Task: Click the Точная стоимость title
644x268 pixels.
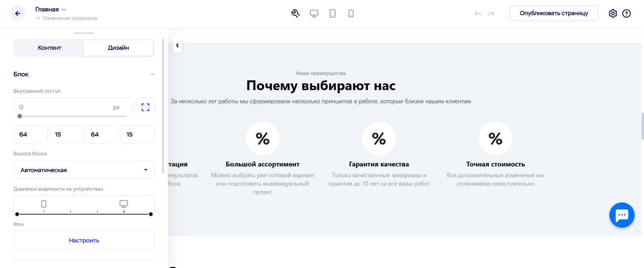Action: coord(496,164)
